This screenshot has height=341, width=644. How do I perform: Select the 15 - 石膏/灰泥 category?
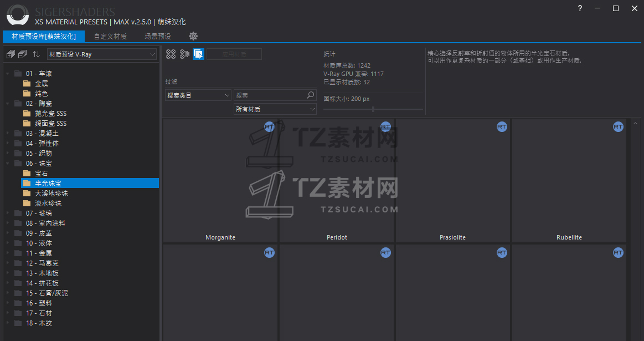[47, 293]
